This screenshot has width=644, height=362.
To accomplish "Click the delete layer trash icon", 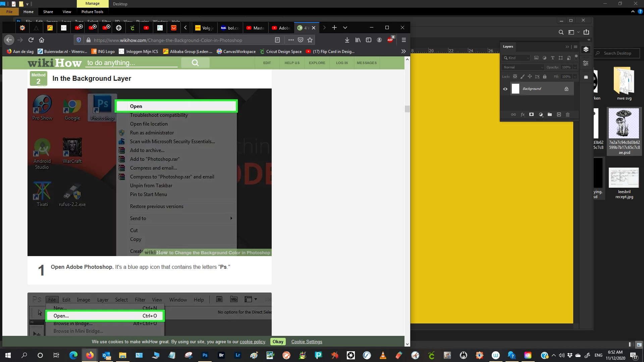I will pos(568,115).
